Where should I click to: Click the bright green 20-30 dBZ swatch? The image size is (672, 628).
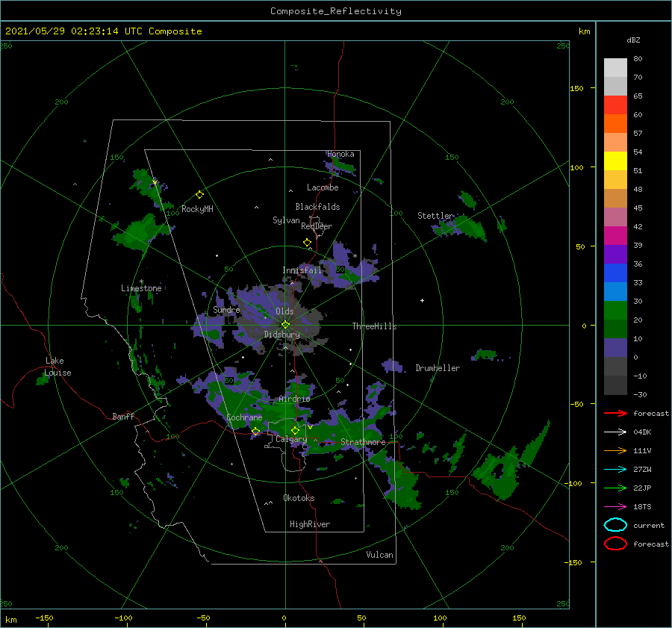tap(615, 311)
